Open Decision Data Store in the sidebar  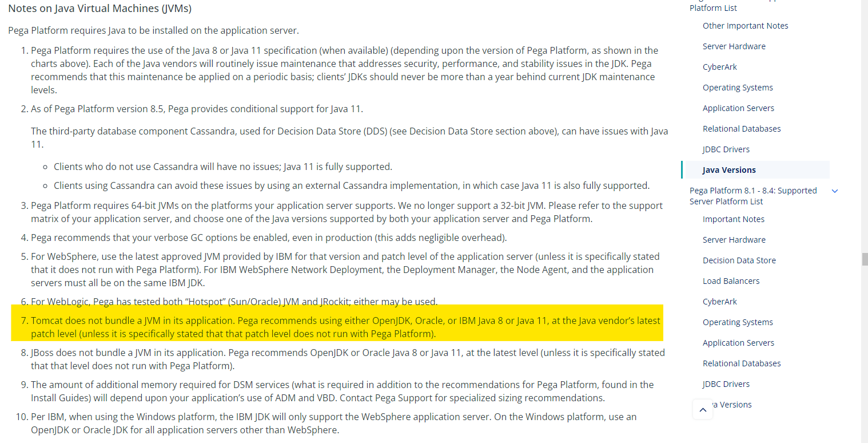point(739,260)
